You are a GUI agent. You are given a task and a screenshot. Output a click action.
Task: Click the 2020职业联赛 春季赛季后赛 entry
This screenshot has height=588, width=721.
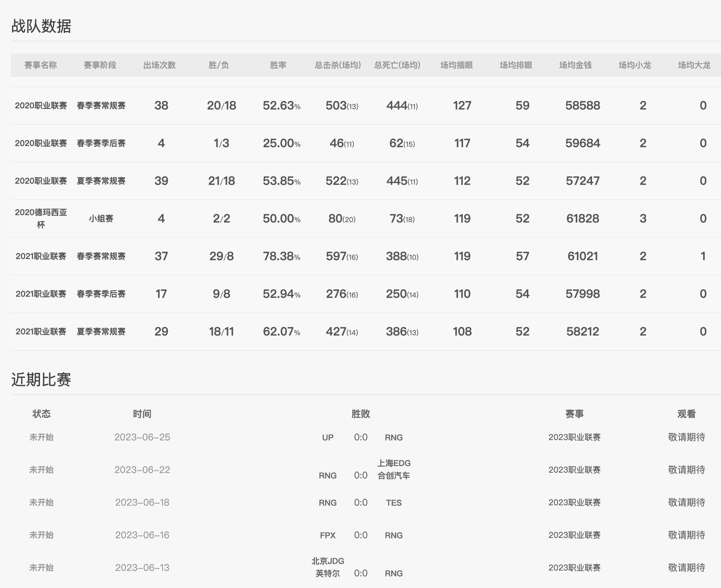pyautogui.click(x=41, y=143)
